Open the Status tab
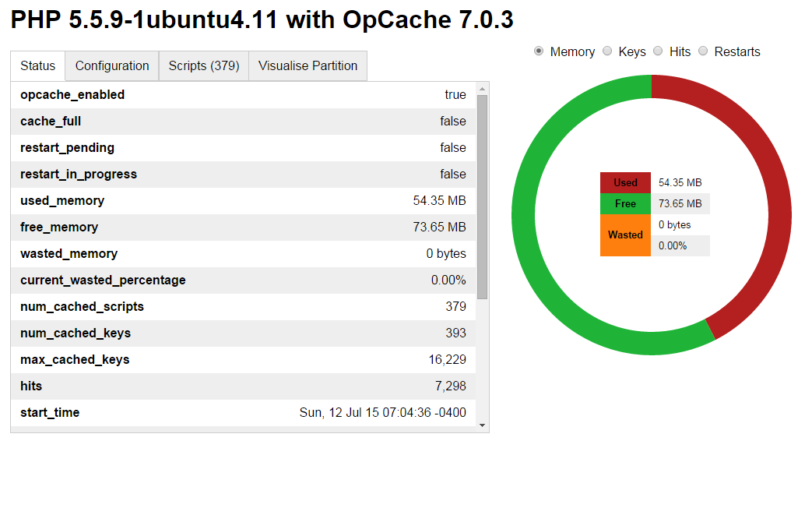This screenshot has width=812, height=515. 38,66
